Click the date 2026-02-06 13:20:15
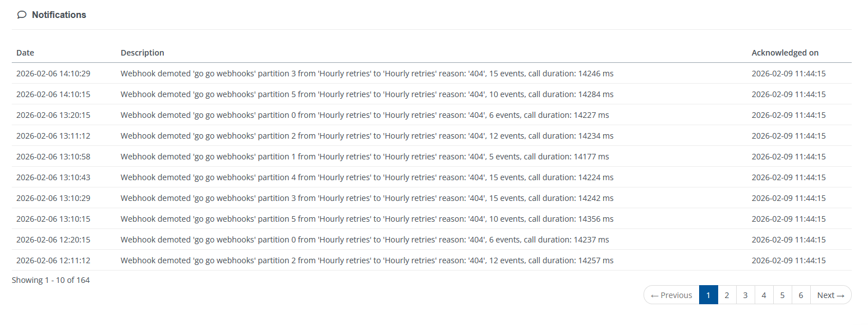 pyautogui.click(x=53, y=115)
